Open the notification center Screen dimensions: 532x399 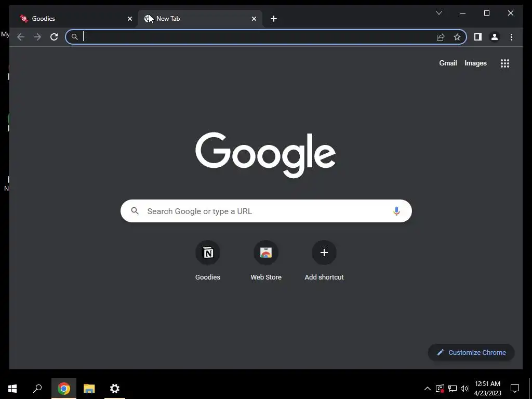pos(515,389)
